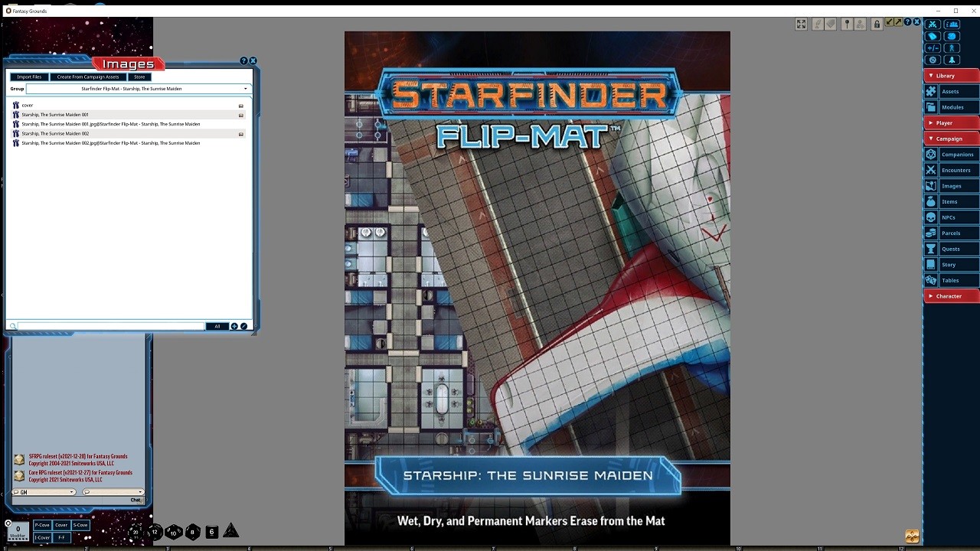The width and height of the screenshot is (980, 551).
Task: Roll the d20 die in the dice tray
Action: pyautogui.click(x=136, y=532)
